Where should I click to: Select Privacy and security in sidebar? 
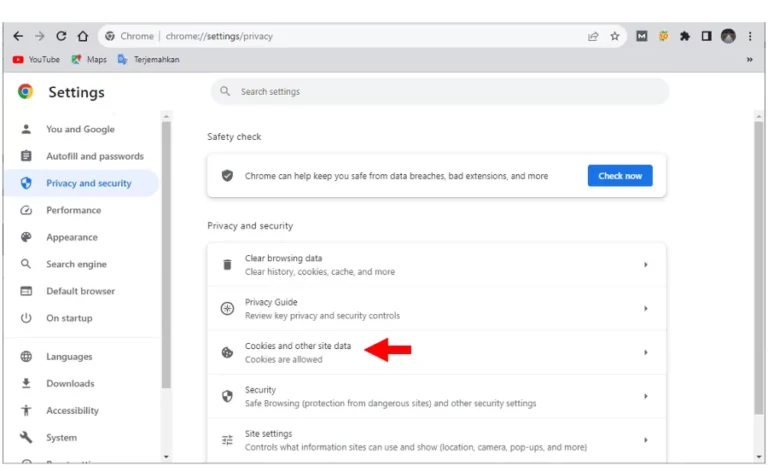point(82,183)
